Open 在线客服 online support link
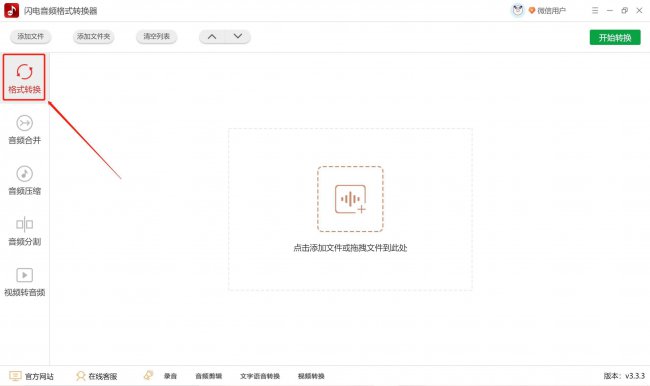Image resolution: width=650 pixels, height=386 pixels. 103,376
